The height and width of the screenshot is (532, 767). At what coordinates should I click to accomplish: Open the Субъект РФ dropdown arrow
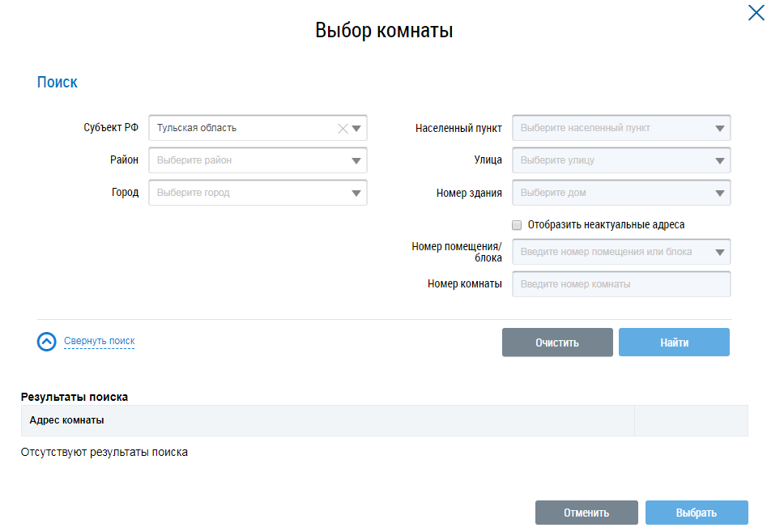[356, 128]
